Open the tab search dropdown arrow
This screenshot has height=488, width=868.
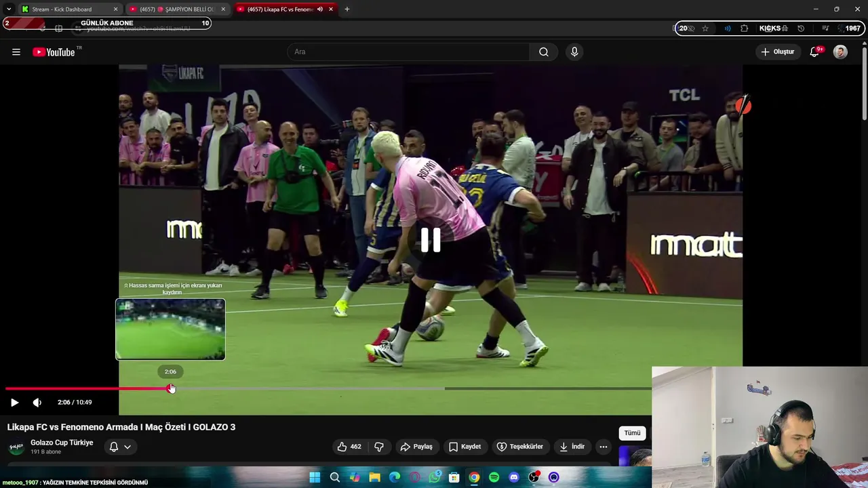click(x=8, y=9)
